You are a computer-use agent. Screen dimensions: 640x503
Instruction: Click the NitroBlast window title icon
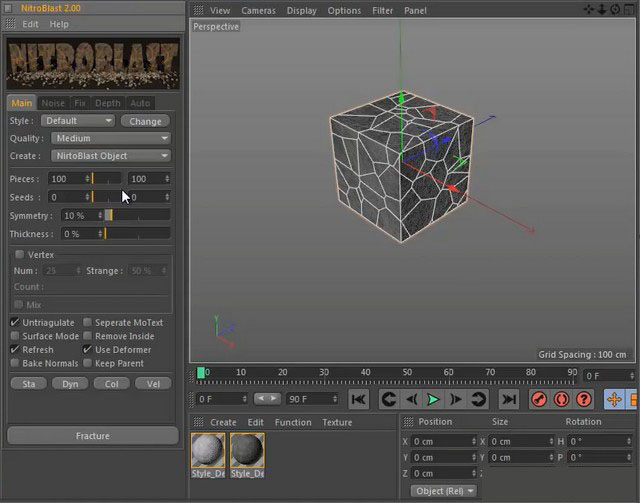point(8,8)
